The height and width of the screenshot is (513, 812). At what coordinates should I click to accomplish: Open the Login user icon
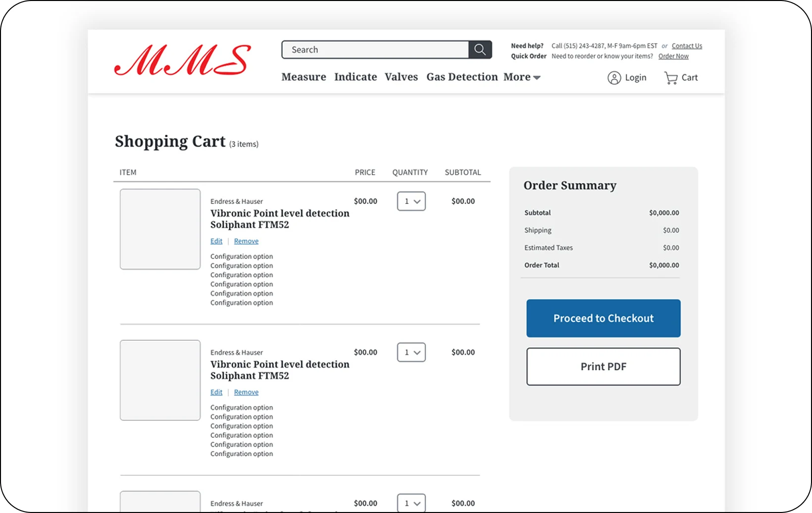point(614,78)
